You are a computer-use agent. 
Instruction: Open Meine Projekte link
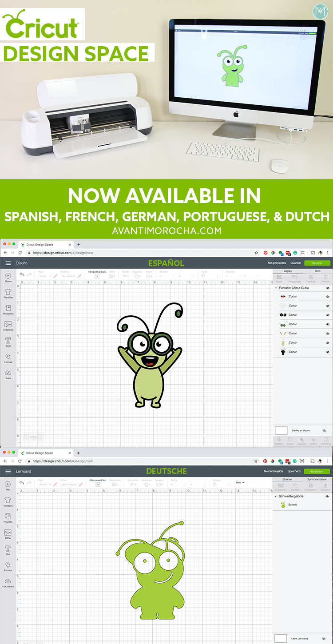[274, 471]
